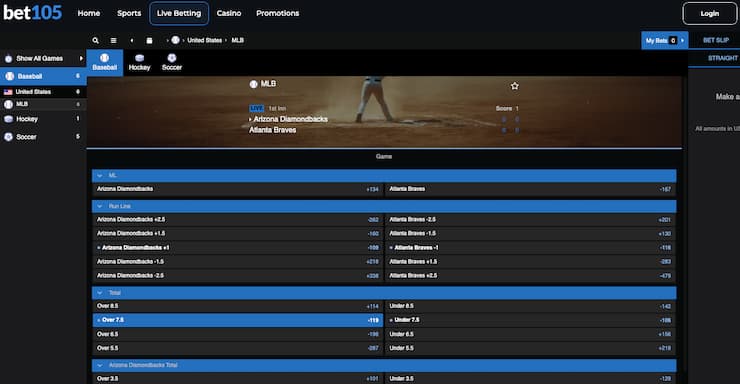740x384 pixels.
Task: Click the United States breadcrumb link
Action: [x=204, y=41]
